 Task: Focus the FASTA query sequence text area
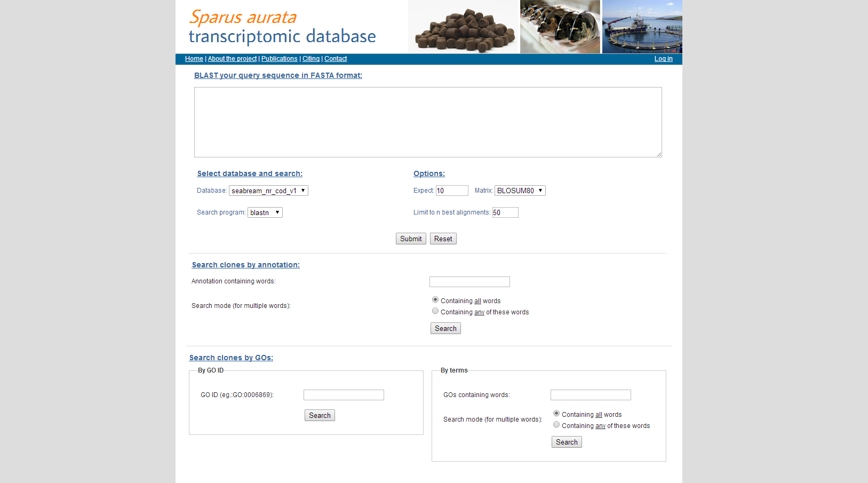click(x=428, y=122)
